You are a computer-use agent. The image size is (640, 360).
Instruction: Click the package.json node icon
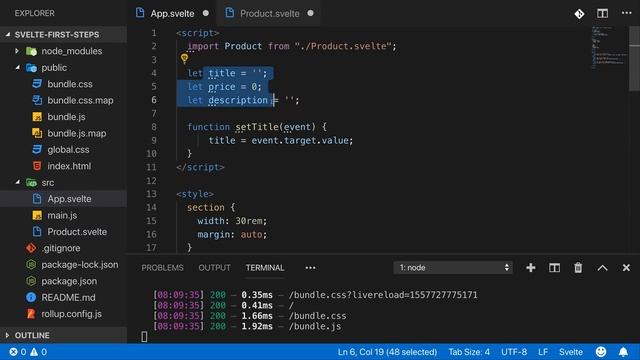click(31, 281)
